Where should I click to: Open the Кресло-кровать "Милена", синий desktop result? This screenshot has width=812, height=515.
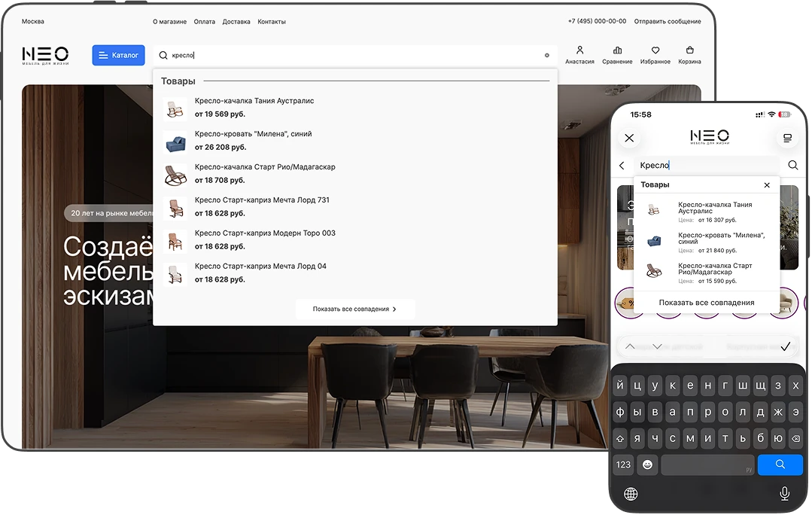(253, 134)
